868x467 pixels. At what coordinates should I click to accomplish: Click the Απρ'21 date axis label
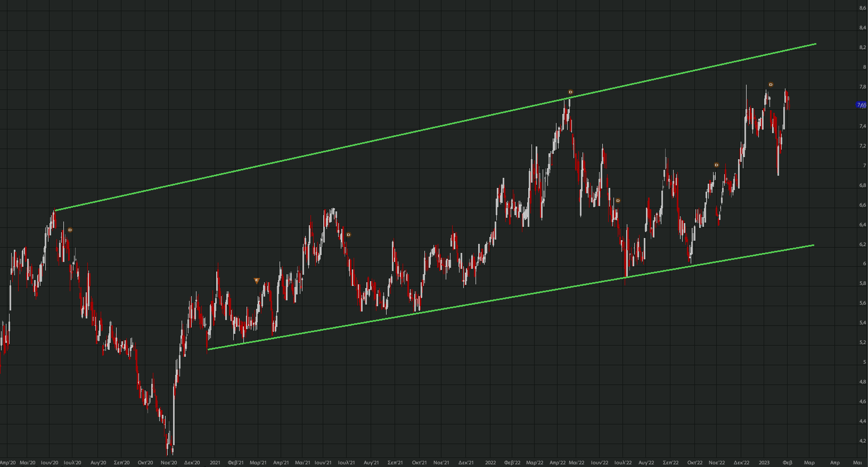coord(281,463)
